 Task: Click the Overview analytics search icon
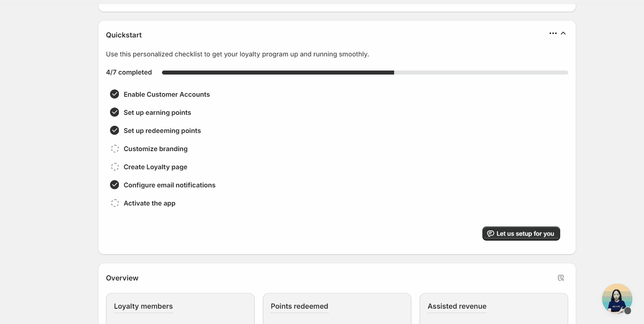(x=561, y=278)
